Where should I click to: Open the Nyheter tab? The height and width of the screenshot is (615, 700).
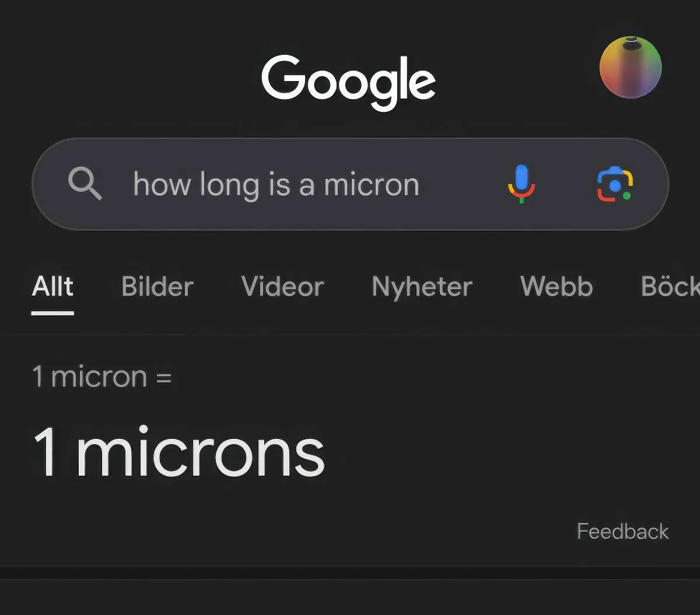(x=422, y=287)
